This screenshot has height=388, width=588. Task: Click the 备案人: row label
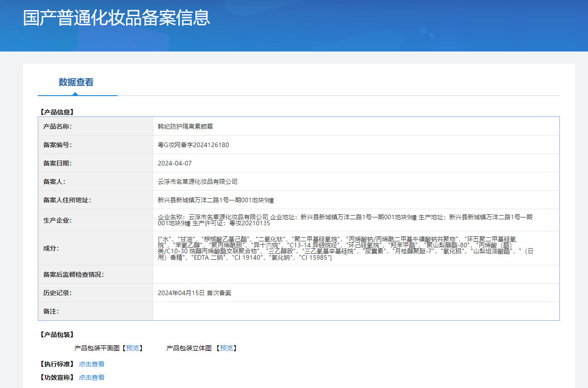coord(54,182)
